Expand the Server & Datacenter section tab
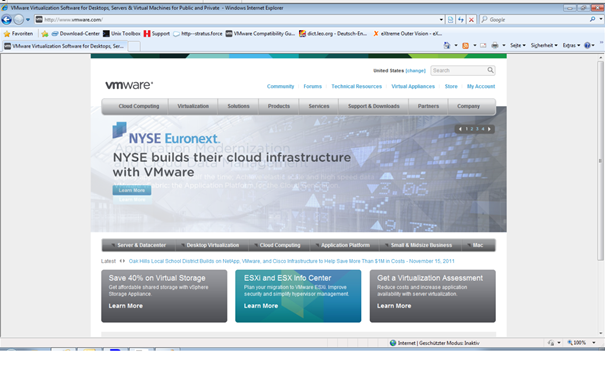Image resolution: width=605 pixels, height=378 pixels. [139, 245]
